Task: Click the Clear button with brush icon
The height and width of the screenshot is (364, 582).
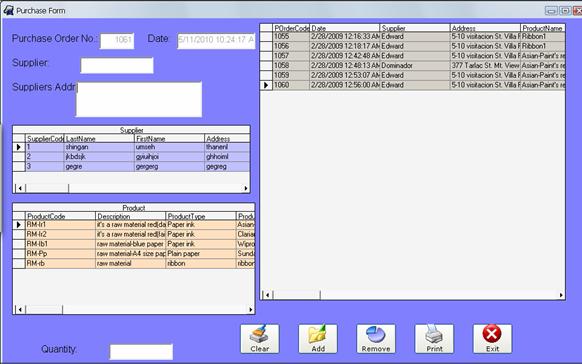Action: click(260, 339)
